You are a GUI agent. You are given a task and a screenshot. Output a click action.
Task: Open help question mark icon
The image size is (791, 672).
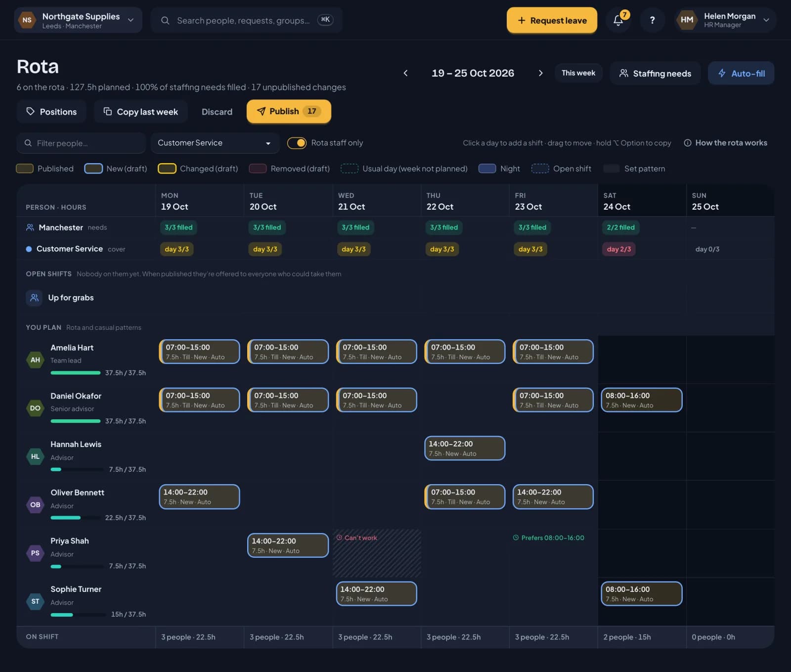652,20
